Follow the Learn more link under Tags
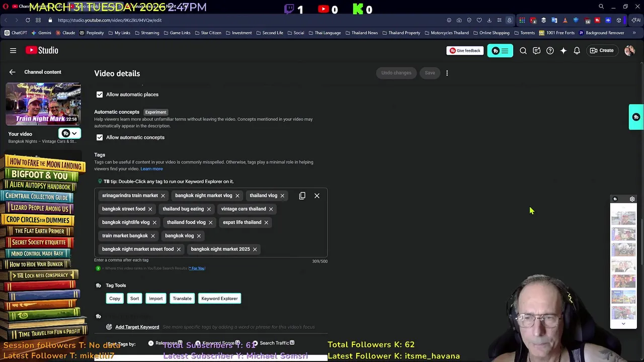 151,169
